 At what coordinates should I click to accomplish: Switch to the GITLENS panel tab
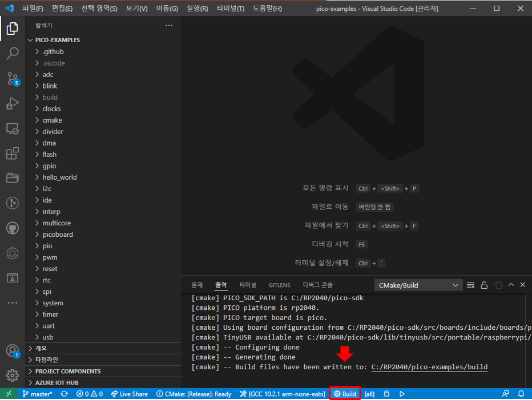279,285
